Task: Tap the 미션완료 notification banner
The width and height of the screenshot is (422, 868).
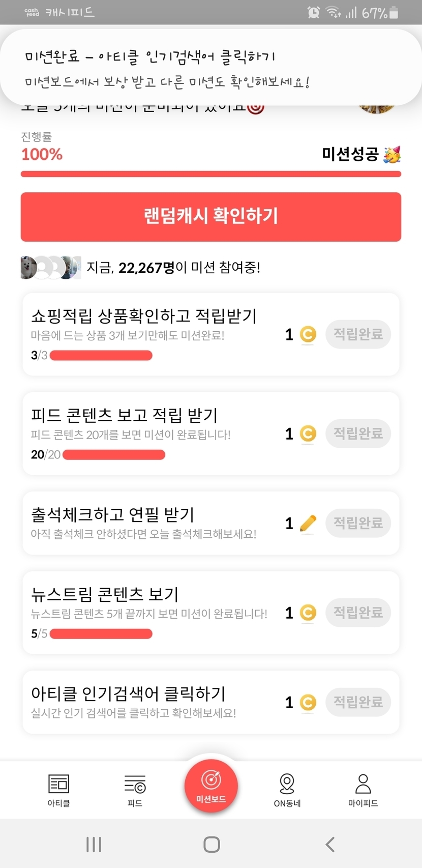Action: coord(210,68)
